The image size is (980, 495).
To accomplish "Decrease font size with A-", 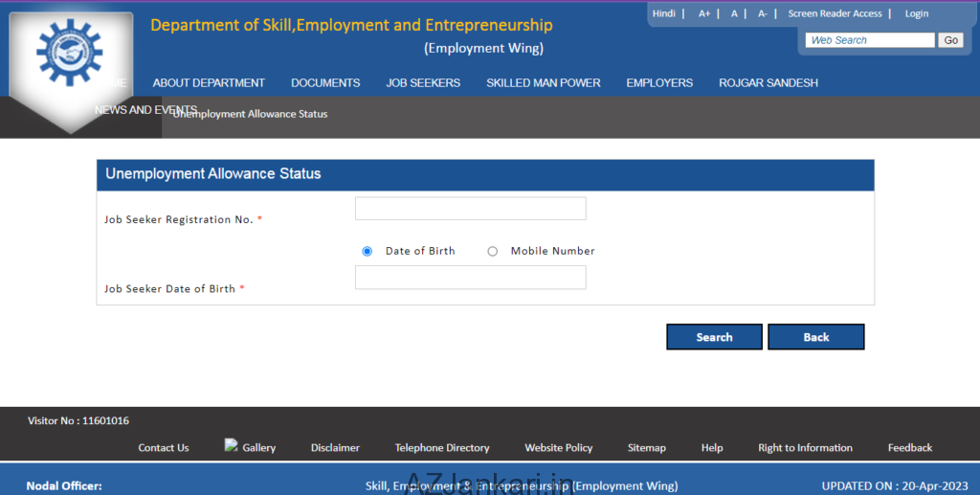I will [763, 13].
